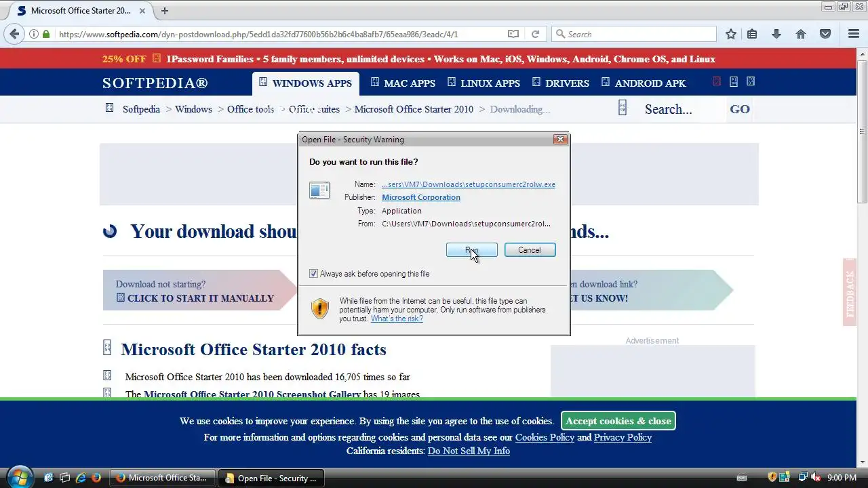Click the FEEDBACK side tab
The width and height of the screenshot is (868, 488).
[850, 293]
